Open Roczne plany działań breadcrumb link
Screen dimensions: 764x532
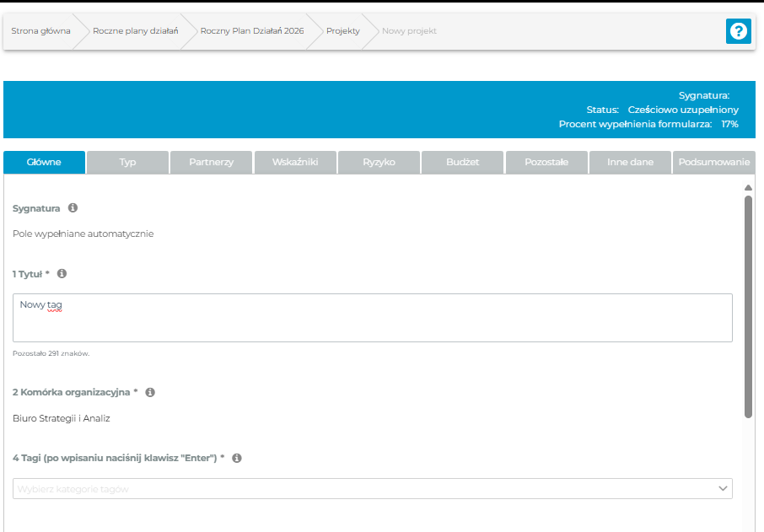tap(135, 31)
